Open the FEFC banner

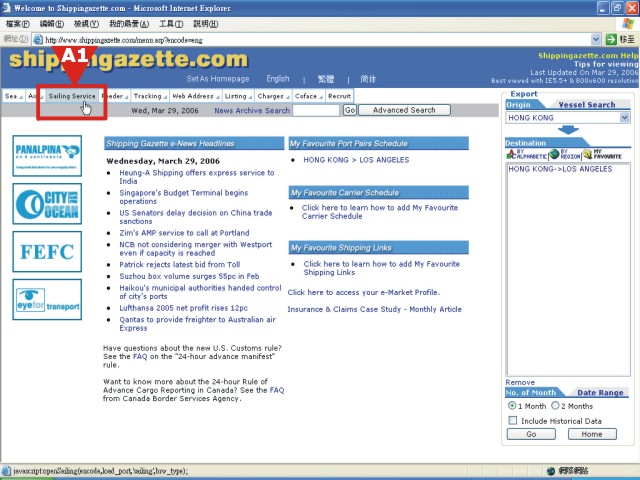[47, 251]
